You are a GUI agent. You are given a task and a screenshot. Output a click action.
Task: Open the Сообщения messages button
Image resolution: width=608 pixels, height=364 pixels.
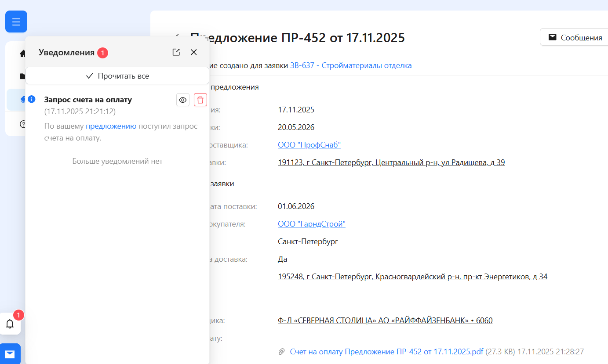575,37
